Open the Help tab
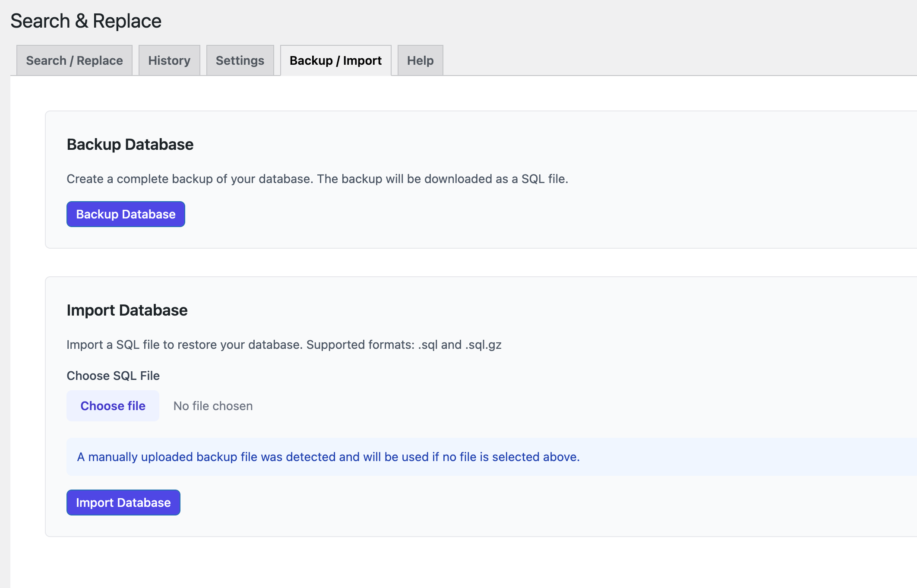 coord(419,60)
